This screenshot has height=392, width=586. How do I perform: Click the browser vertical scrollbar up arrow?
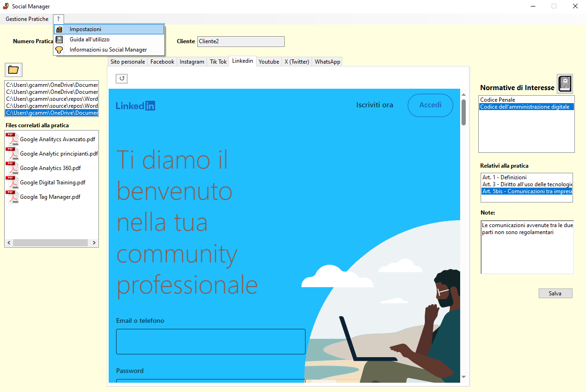click(x=463, y=95)
